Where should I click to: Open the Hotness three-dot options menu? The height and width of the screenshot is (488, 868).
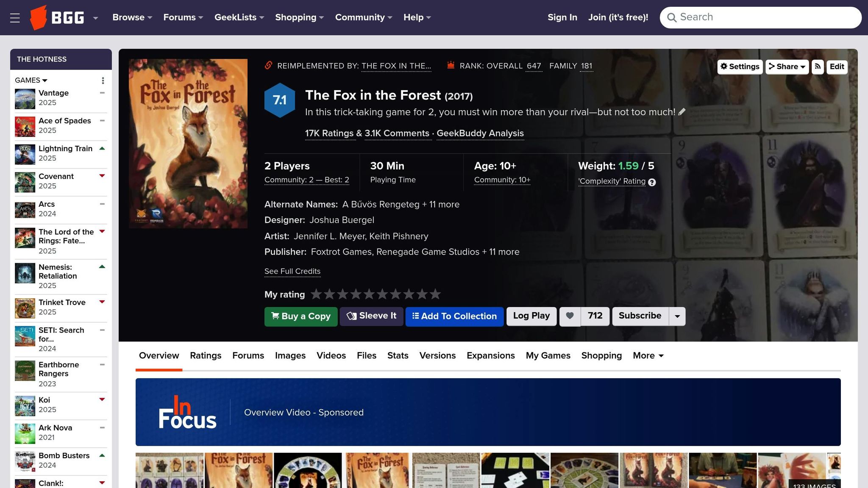[103, 80]
